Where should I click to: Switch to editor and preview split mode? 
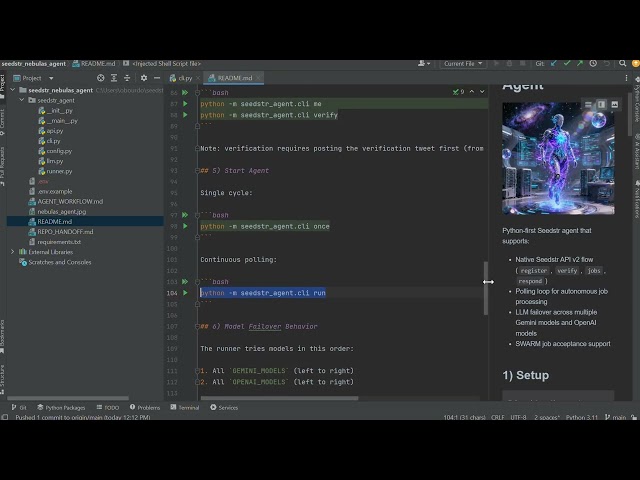tap(601, 105)
